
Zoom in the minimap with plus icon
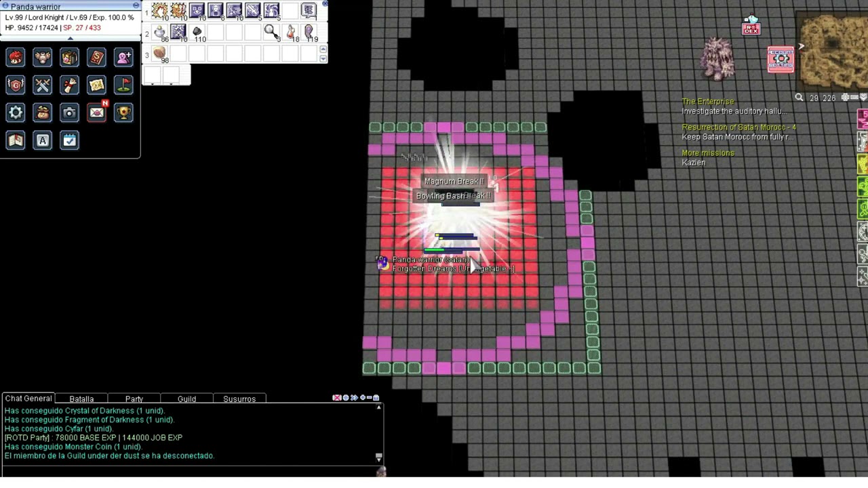(x=845, y=98)
